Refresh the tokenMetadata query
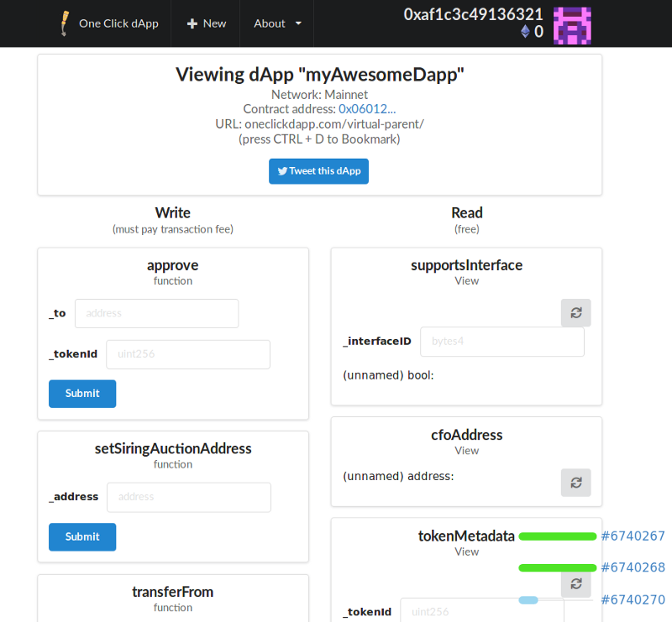Screen dimensions: 672x622 575,583
